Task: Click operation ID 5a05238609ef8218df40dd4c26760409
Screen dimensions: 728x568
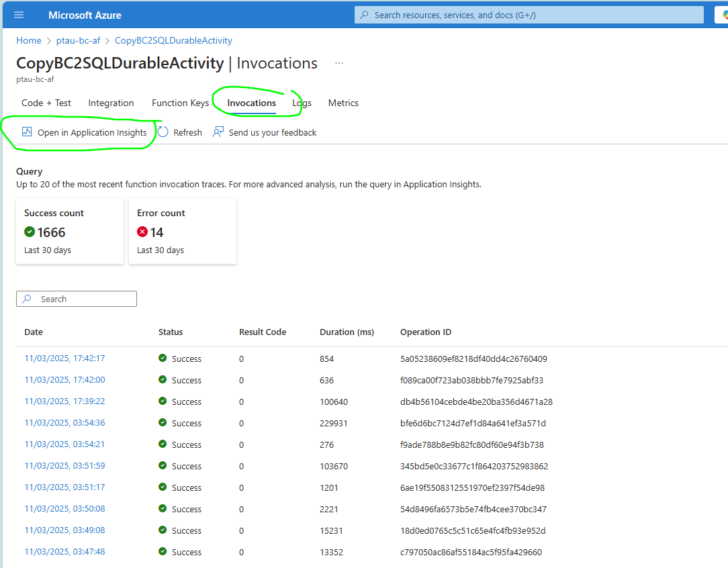Action: [x=473, y=359]
